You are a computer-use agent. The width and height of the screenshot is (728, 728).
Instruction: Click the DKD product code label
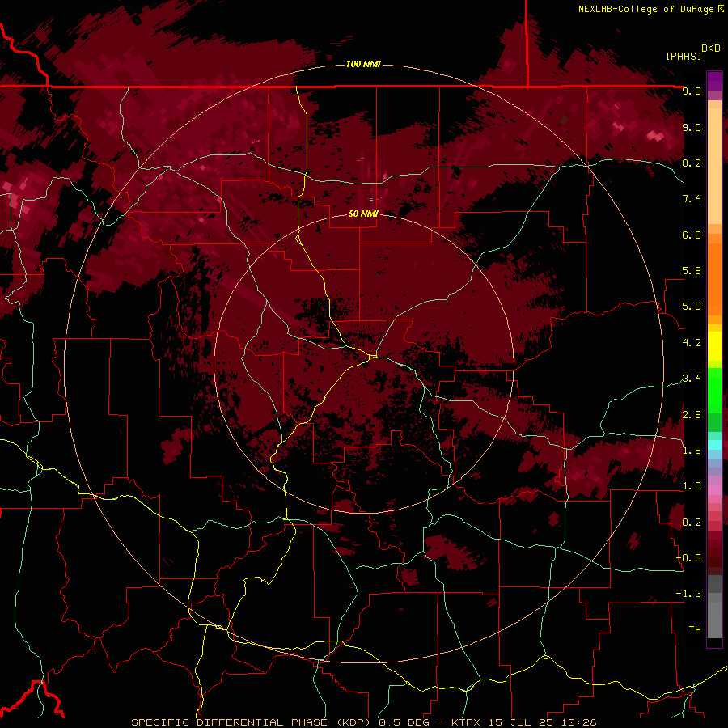(711, 49)
